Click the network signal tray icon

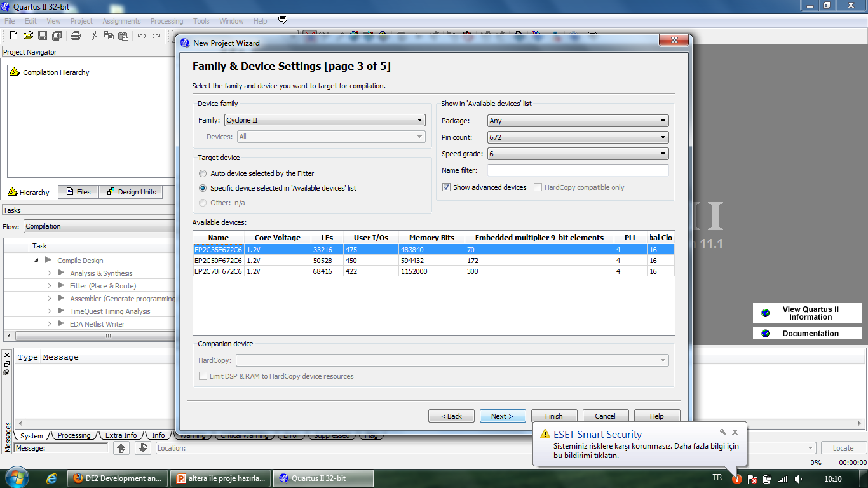(x=783, y=478)
